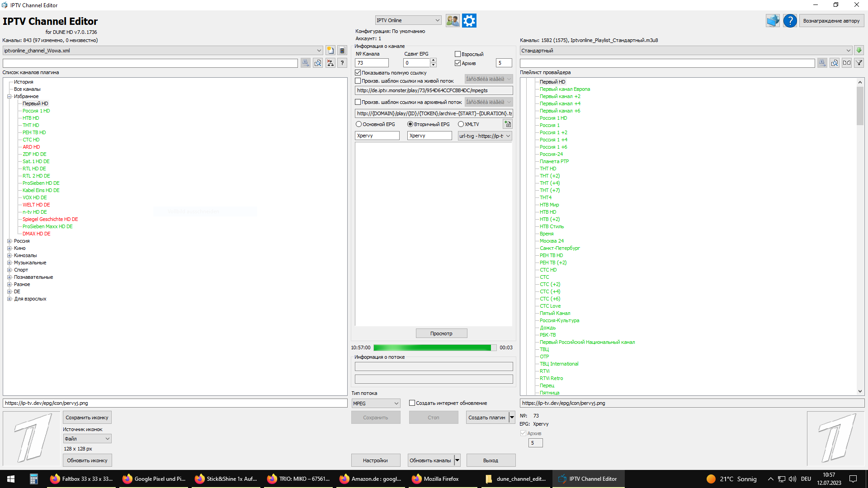Click the № Канала input field
868x488 pixels.
tap(372, 63)
